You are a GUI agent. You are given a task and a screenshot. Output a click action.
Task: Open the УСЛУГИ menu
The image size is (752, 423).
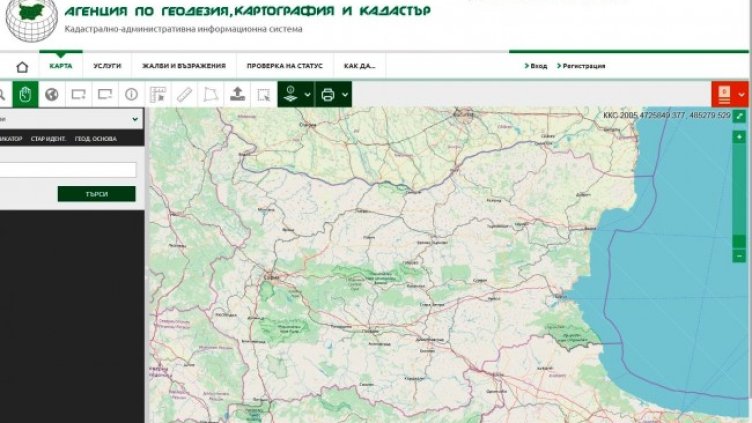coord(107,66)
